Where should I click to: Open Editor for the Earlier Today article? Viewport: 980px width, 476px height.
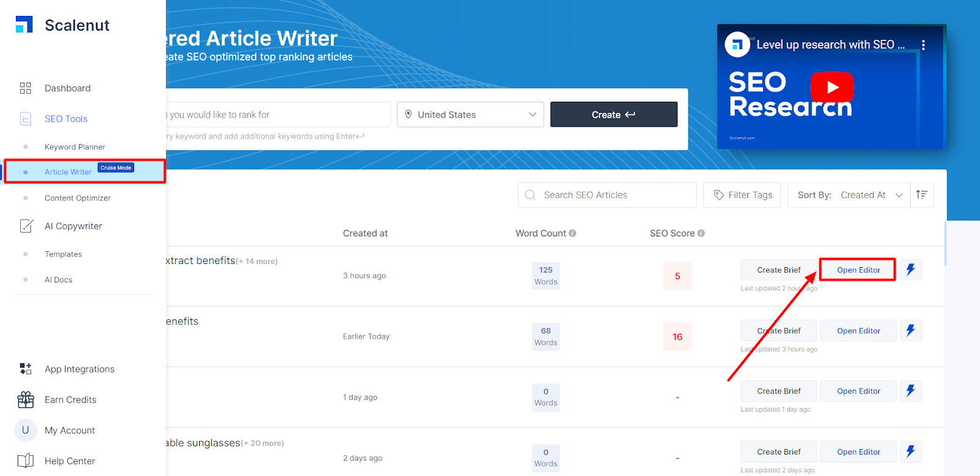pyautogui.click(x=858, y=331)
